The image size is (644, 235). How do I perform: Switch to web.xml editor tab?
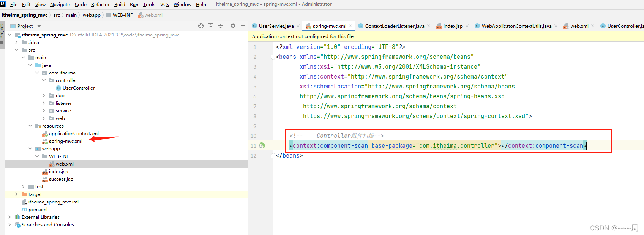click(x=579, y=26)
